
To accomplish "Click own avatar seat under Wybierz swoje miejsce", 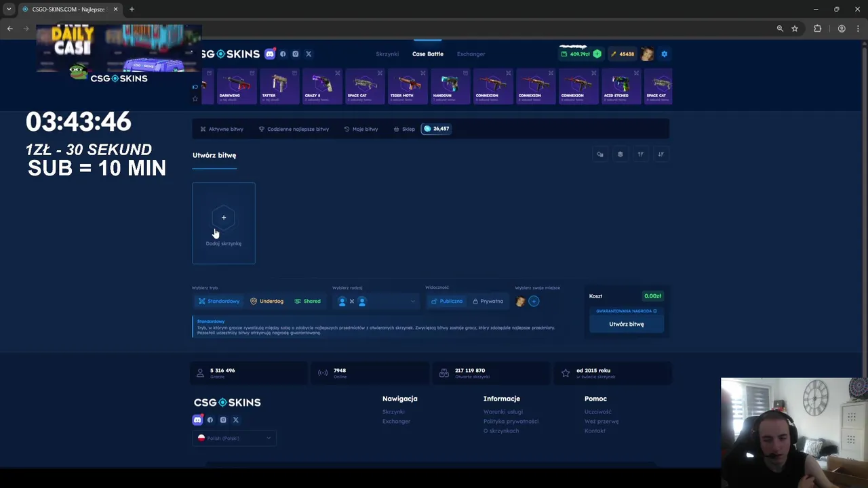I will click(520, 302).
